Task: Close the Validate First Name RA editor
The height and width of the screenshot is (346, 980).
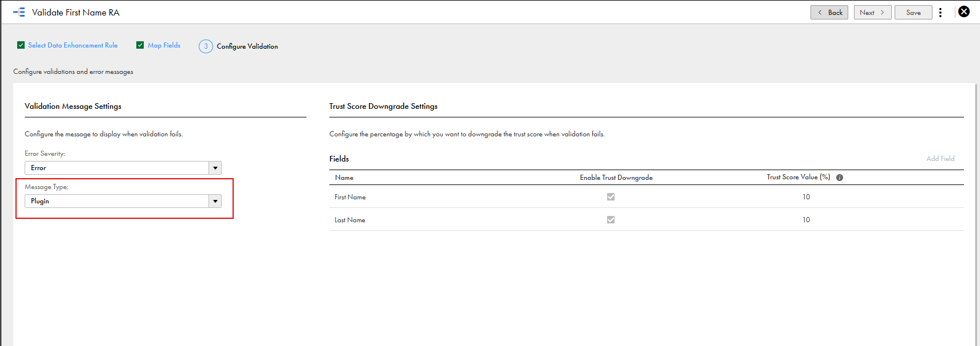Action: click(x=964, y=11)
